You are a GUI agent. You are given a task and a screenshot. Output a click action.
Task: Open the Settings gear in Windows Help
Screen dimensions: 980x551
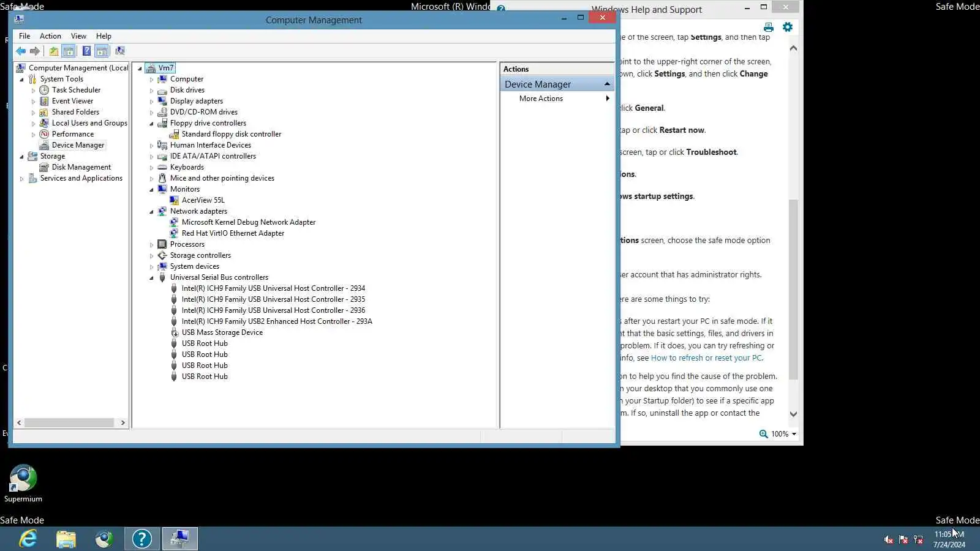click(788, 27)
